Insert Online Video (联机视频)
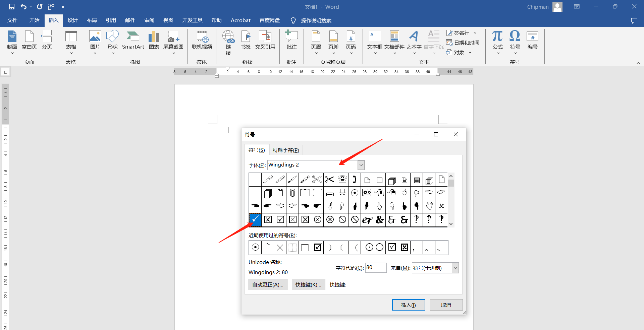 tap(202, 40)
